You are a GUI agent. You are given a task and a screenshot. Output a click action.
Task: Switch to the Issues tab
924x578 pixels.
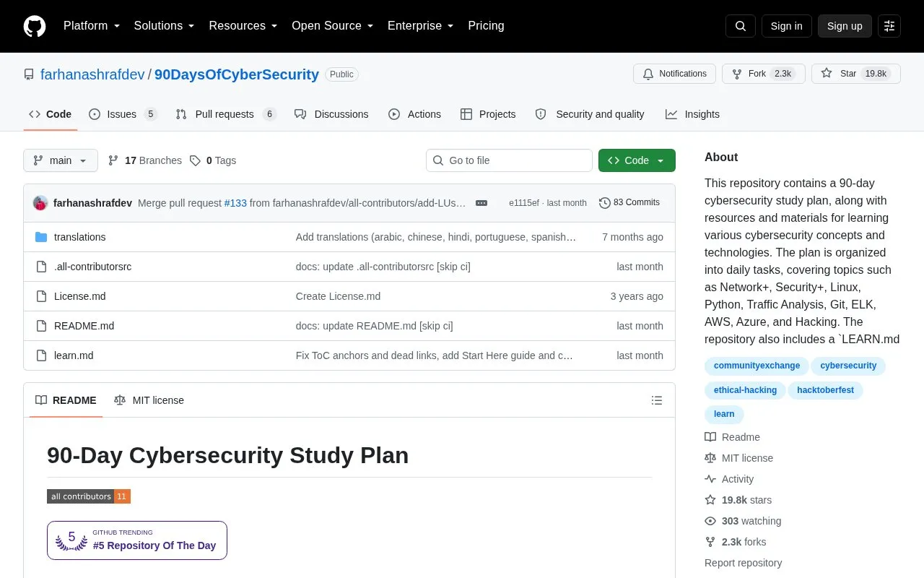pos(123,114)
